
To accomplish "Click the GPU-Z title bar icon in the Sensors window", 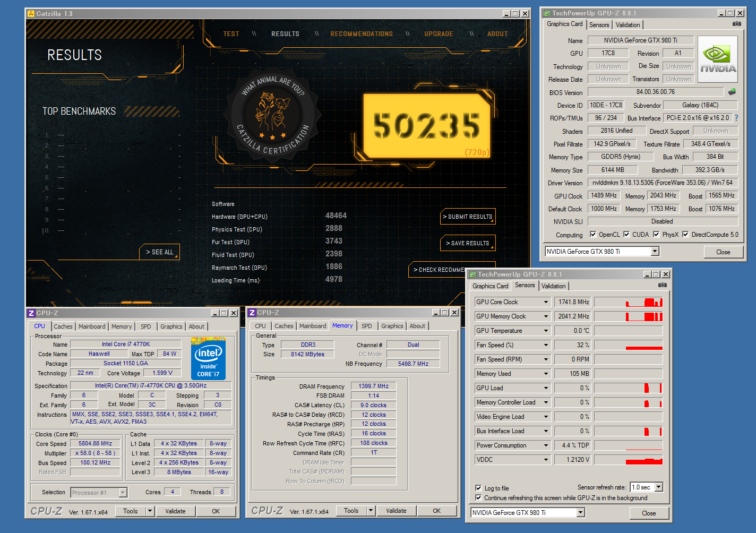I will pos(472,274).
